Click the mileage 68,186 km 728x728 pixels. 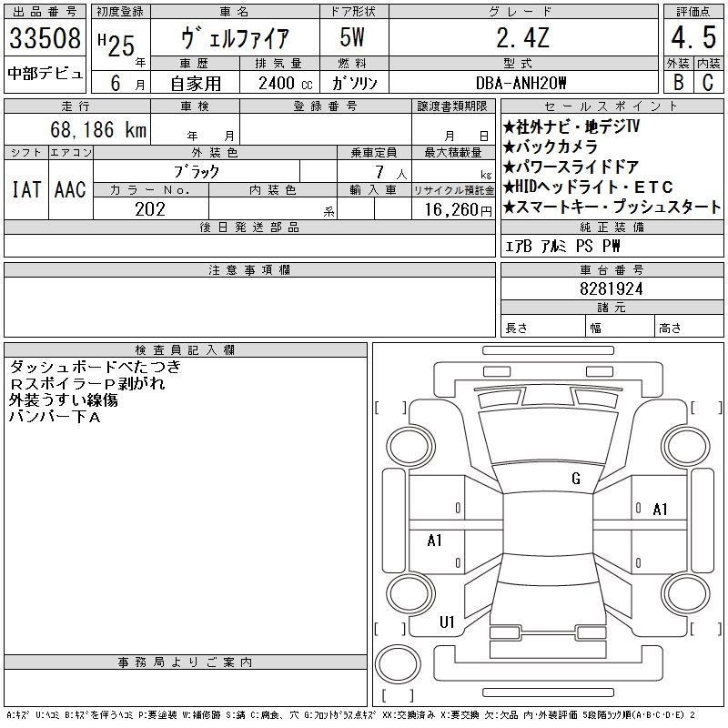(98, 129)
